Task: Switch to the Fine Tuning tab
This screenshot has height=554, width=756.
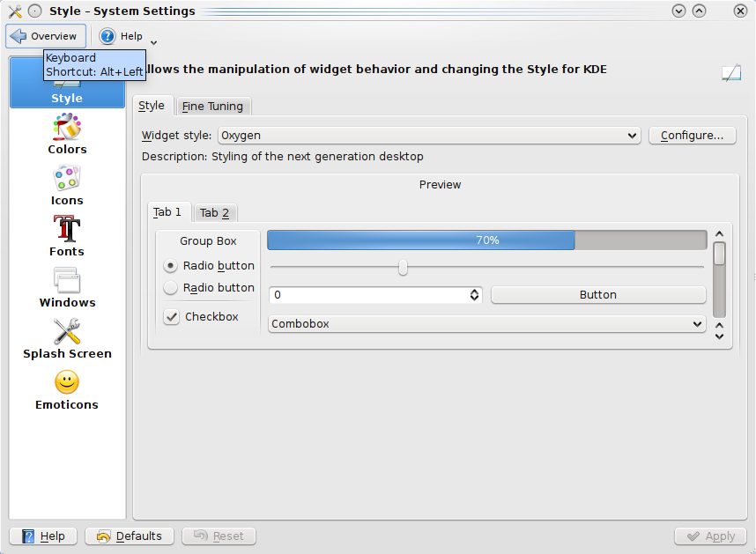Action: (212, 107)
